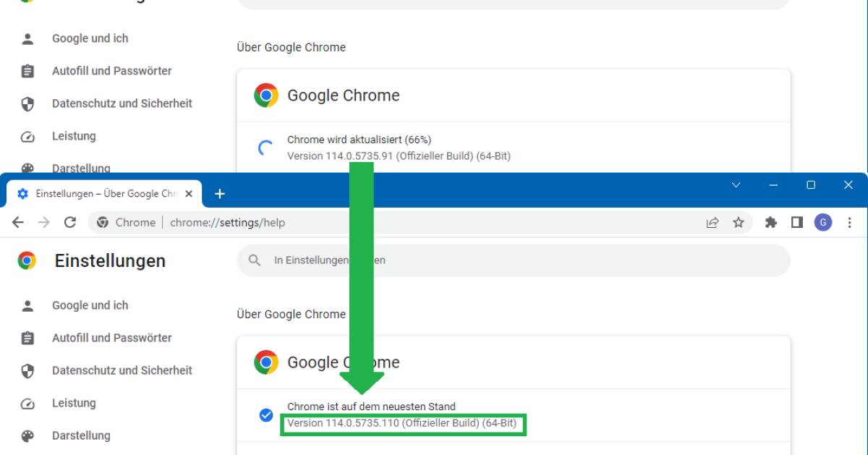Image resolution: width=868 pixels, height=455 pixels.
Task: Click Chrome logo in background Google Chrome card
Action: pyautogui.click(x=266, y=95)
